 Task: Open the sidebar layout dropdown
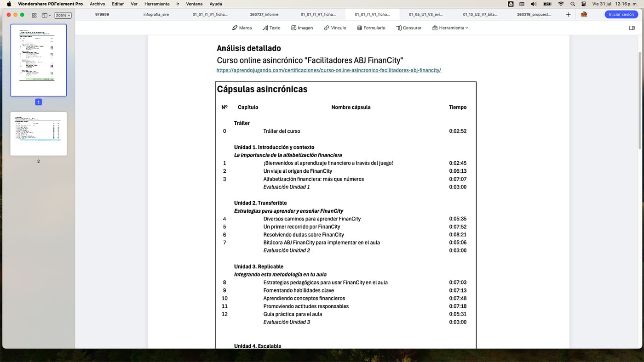46,15
